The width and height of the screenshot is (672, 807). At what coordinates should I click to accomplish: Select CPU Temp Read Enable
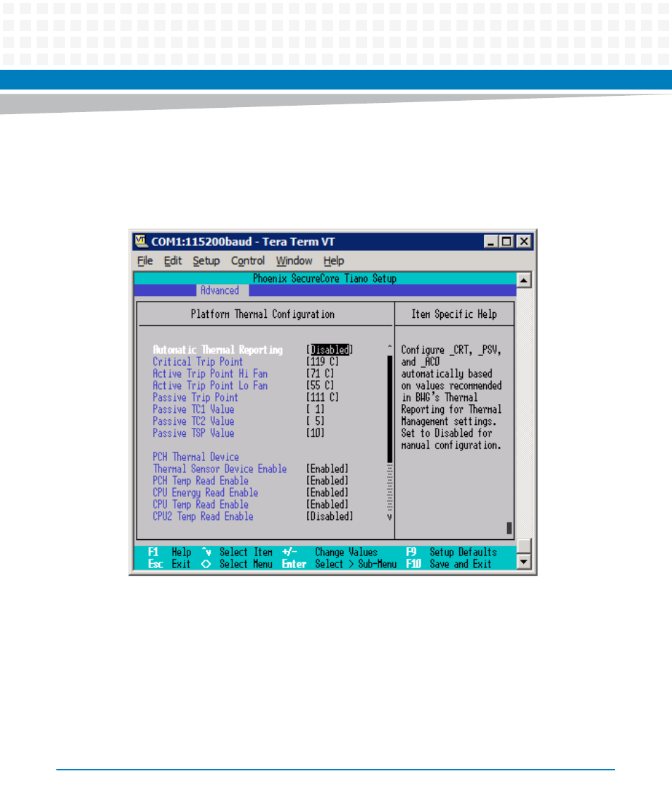coord(201,505)
